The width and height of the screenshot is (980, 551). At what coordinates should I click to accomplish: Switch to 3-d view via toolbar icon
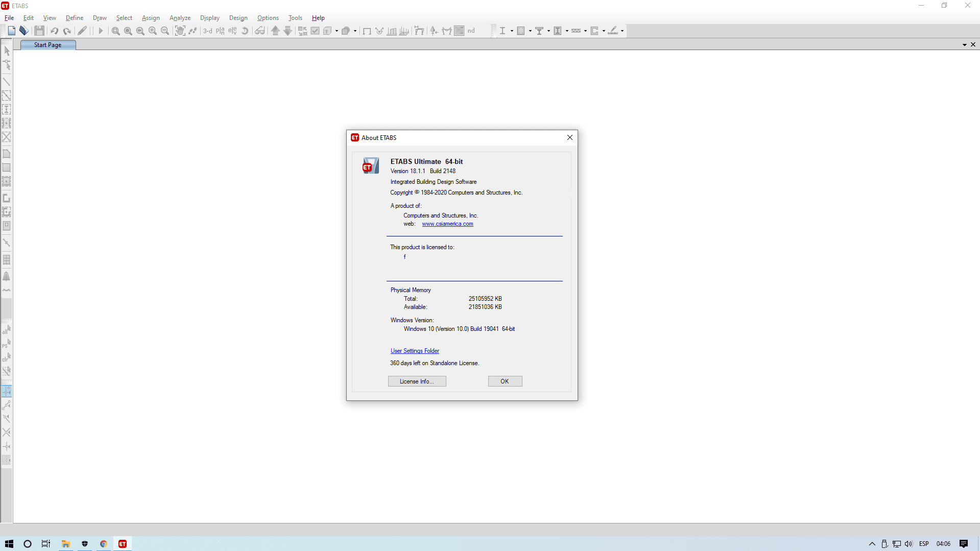(x=207, y=31)
